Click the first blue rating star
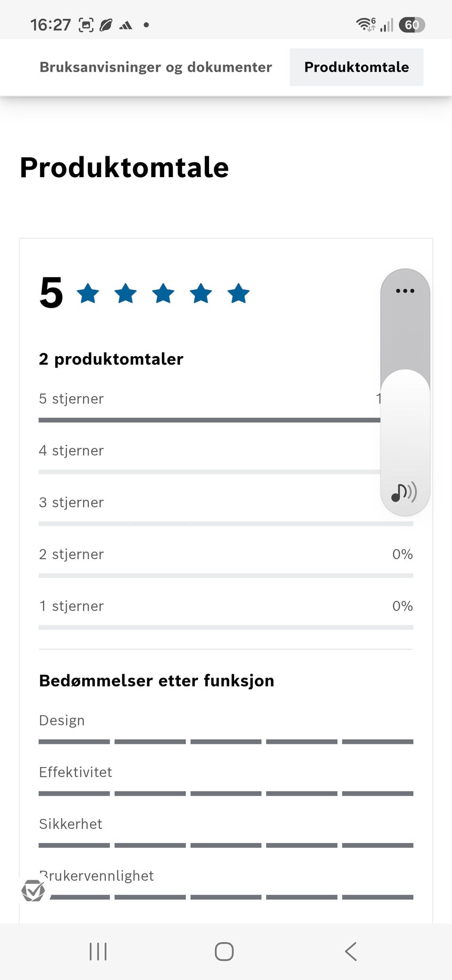Screen dimensions: 452x980 point(88,294)
